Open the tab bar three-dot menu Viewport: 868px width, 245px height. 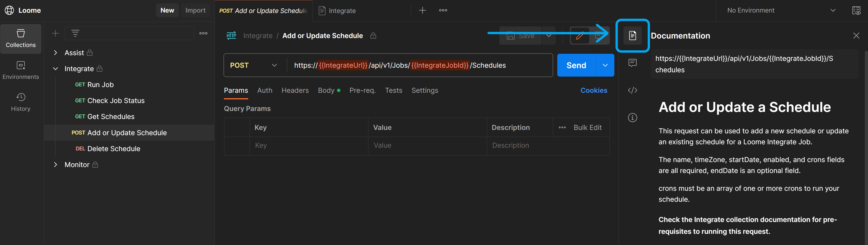(443, 10)
